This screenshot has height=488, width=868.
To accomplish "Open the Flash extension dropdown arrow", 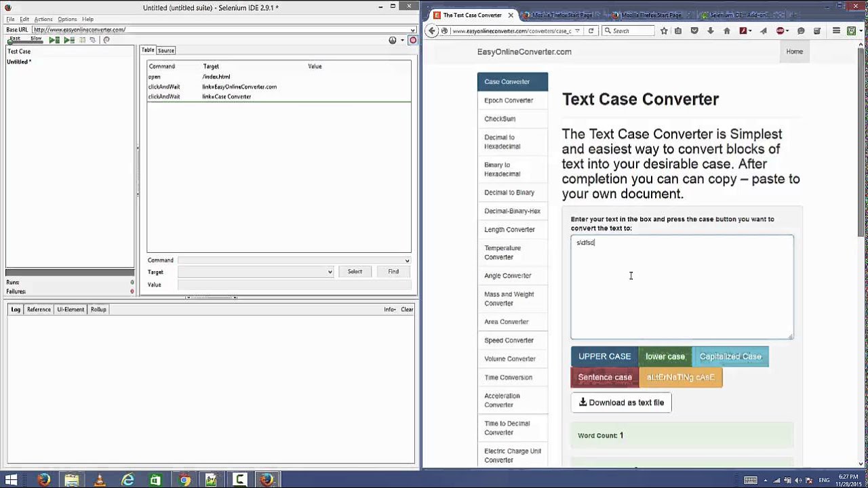I will click(751, 30).
